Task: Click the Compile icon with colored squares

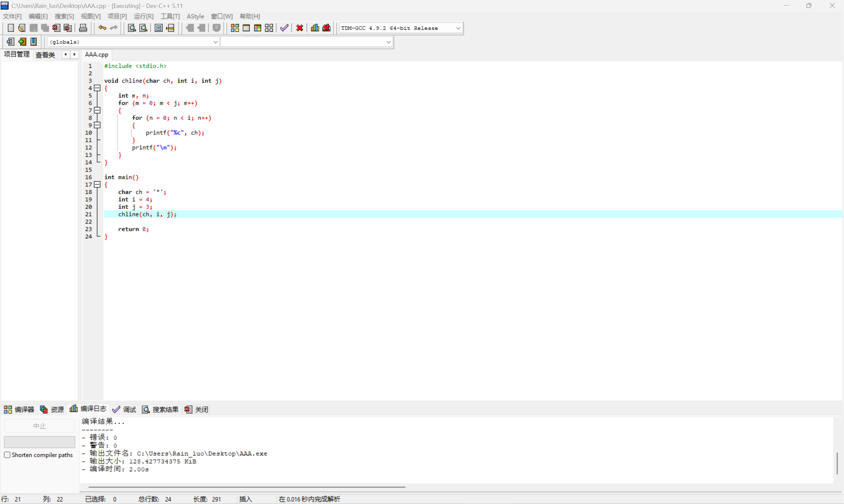Action: [235, 28]
